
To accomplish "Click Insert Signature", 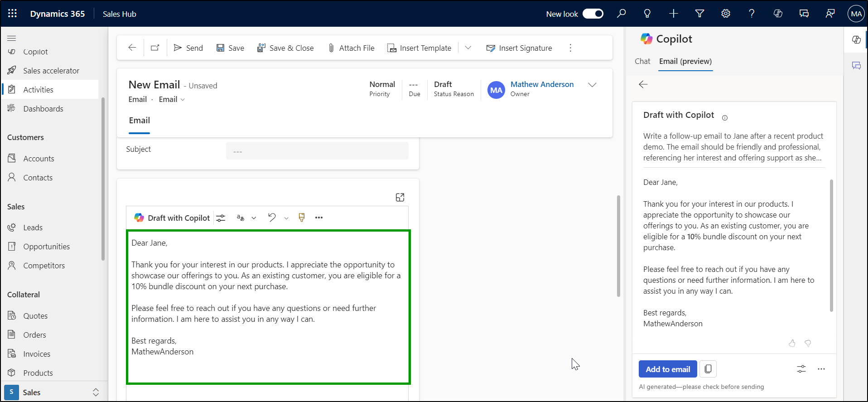I will [x=519, y=48].
